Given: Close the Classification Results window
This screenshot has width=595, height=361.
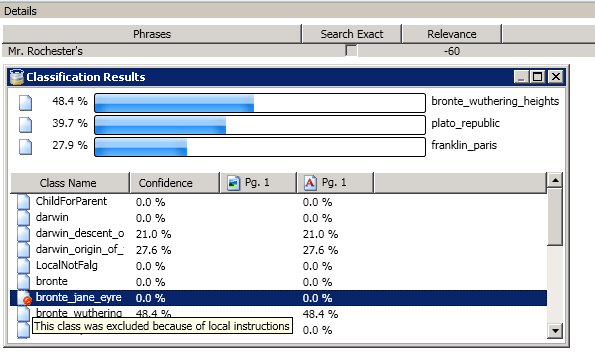Looking at the screenshot, I should click(x=556, y=77).
